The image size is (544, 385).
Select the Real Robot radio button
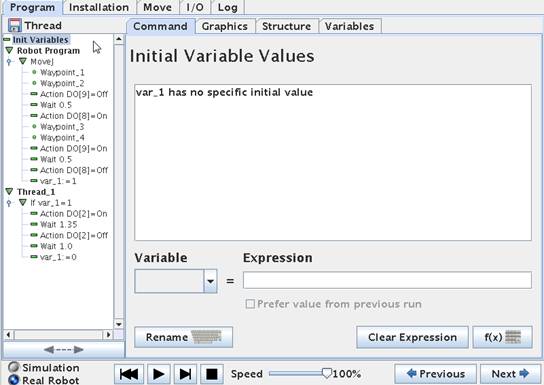pyautogui.click(x=14, y=380)
